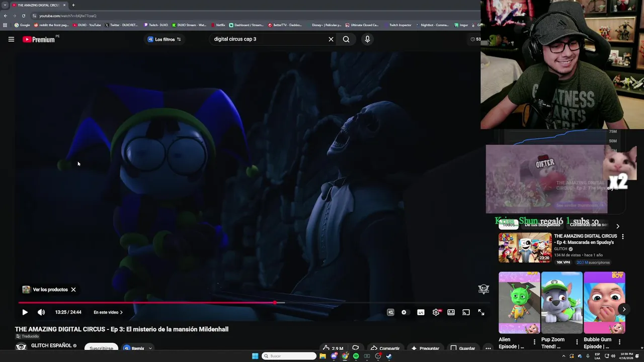Open options menu for Bubble Gum short
Image resolution: width=644 pixels, height=362 pixels.
pyautogui.click(x=619, y=342)
